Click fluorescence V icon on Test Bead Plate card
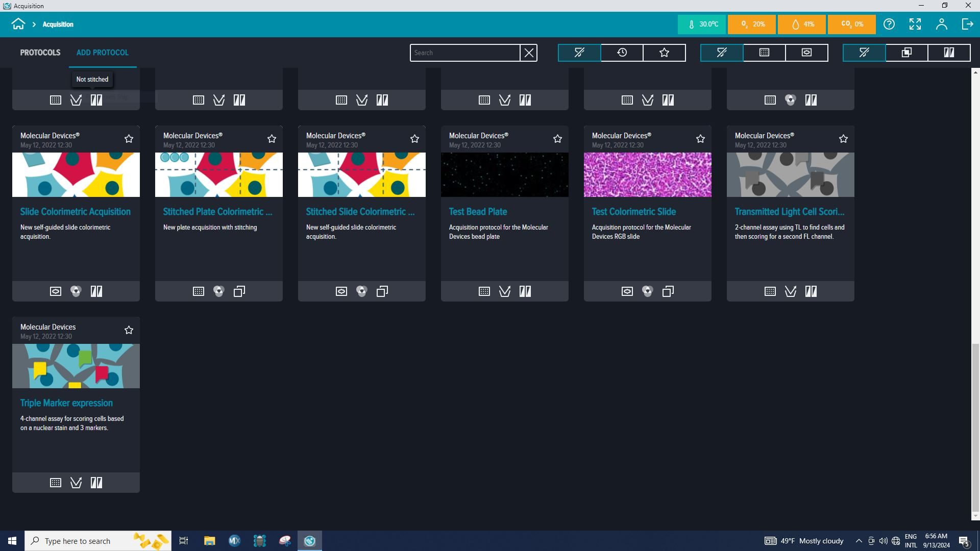 point(505,291)
